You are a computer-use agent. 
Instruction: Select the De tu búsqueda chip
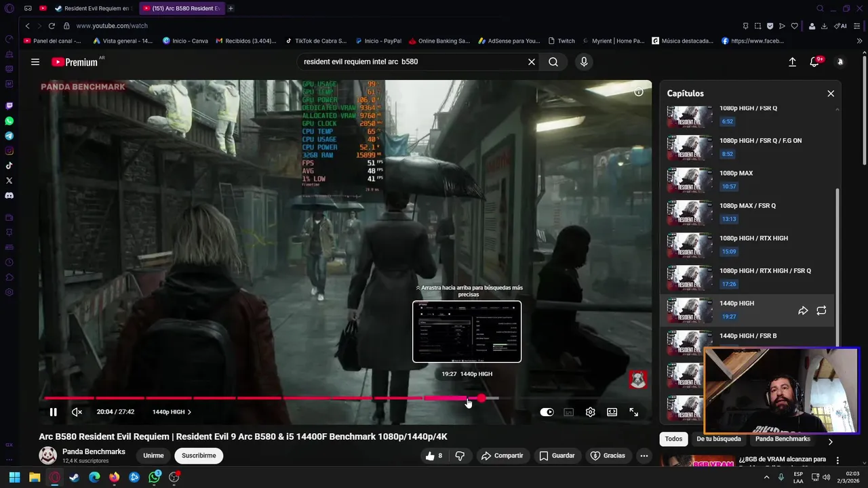click(x=719, y=439)
